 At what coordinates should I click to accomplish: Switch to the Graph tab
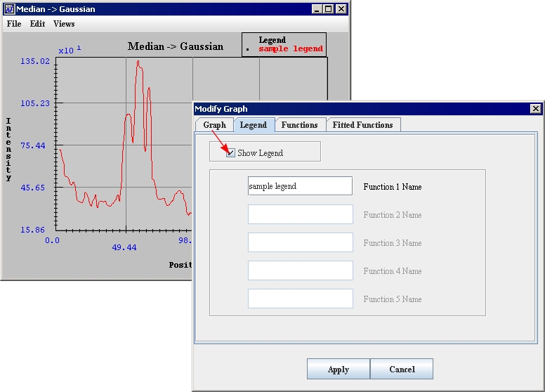pyautogui.click(x=214, y=125)
